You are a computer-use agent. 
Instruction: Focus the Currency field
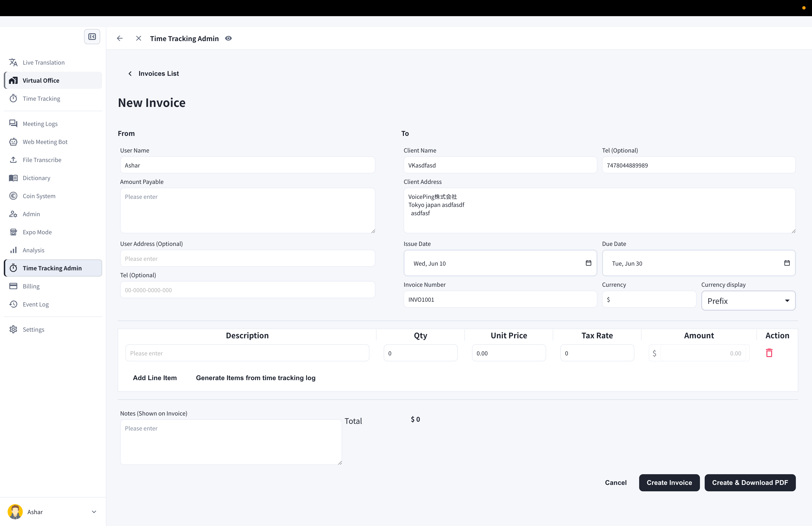click(649, 300)
